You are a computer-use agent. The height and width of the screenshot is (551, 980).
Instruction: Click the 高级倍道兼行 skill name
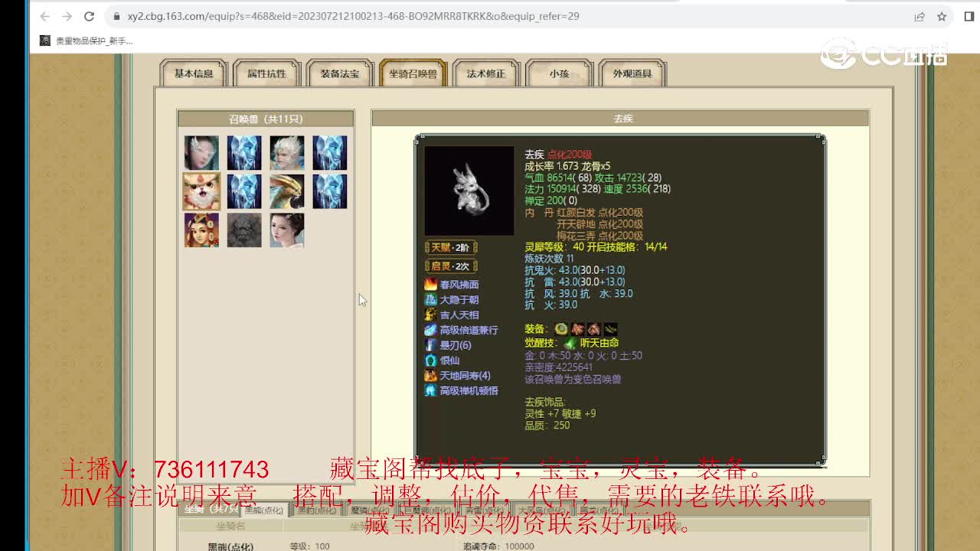point(469,330)
